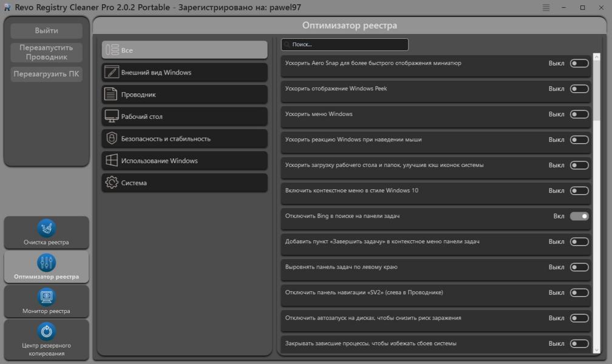Click the Выйти button
The width and height of the screenshot is (612, 364).
[x=47, y=31]
